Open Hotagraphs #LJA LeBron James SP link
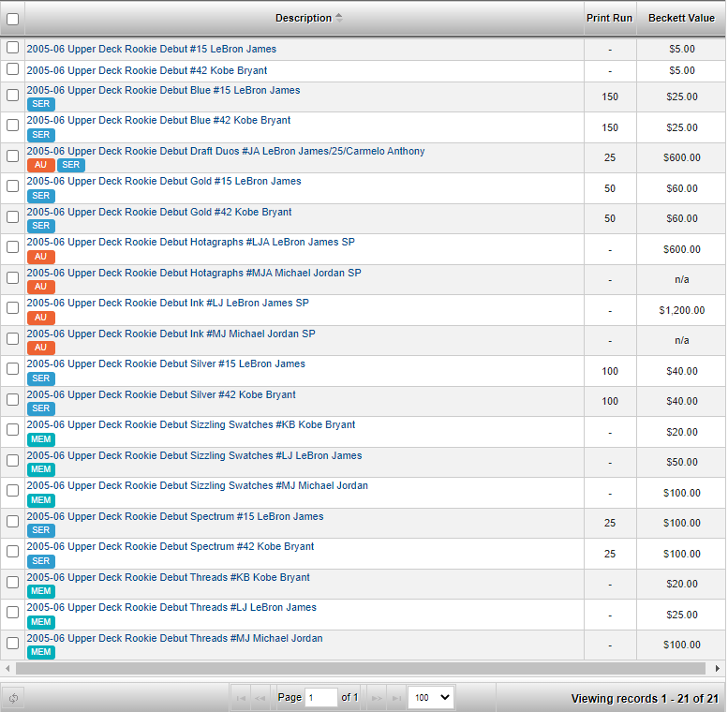 tap(191, 242)
